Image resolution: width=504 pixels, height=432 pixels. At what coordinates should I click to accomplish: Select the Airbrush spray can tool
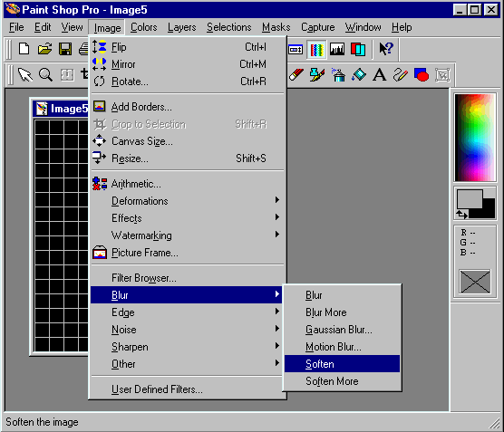[338, 74]
